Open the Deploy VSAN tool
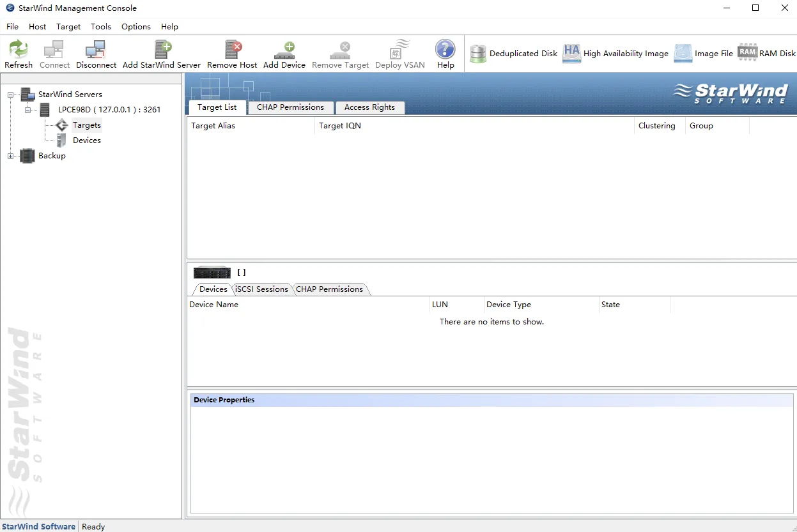This screenshot has width=797, height=532. pyautogui.click(x=399, y=54)
